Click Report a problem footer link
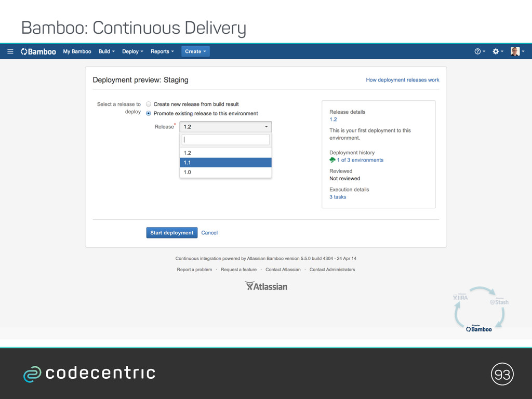The height and width of the screenshot is (399, 532). point(194,270)
